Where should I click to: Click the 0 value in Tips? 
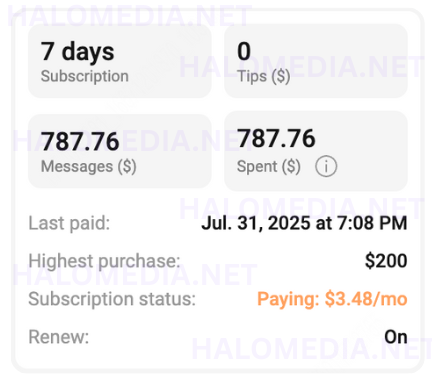click(x=244, y=51)
